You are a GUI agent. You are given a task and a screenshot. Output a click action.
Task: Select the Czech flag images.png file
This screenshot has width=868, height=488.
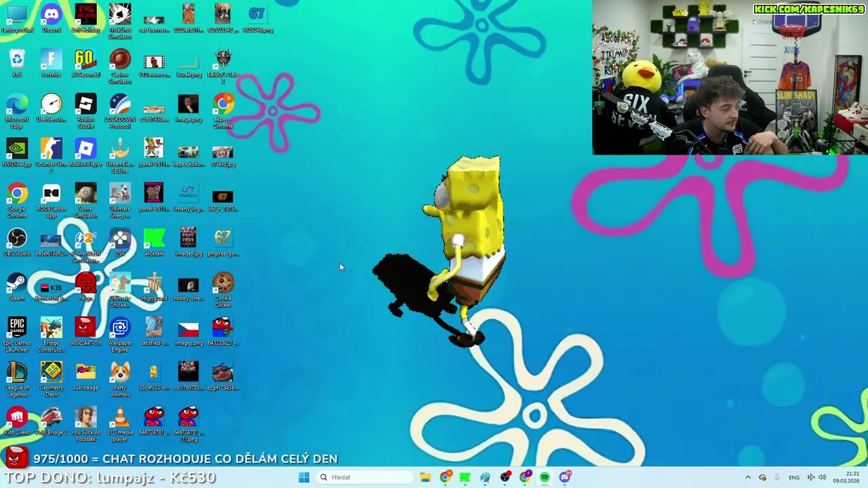(189, 331)
